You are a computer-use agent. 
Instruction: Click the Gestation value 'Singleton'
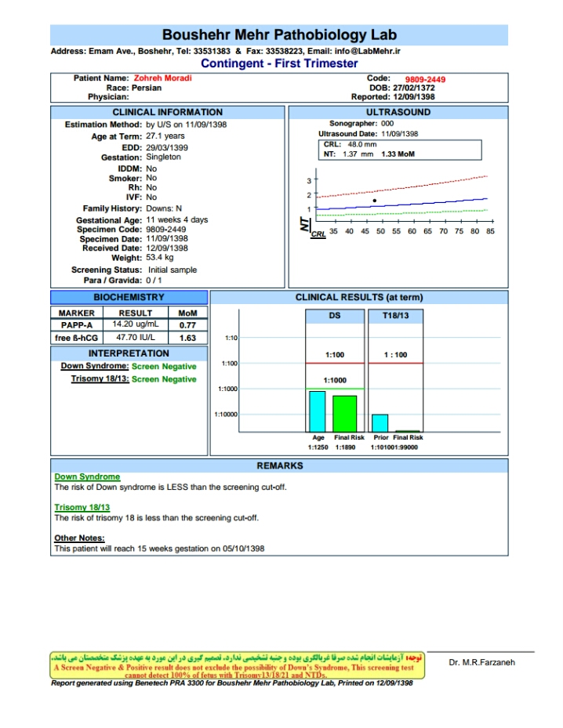(164, 157)
